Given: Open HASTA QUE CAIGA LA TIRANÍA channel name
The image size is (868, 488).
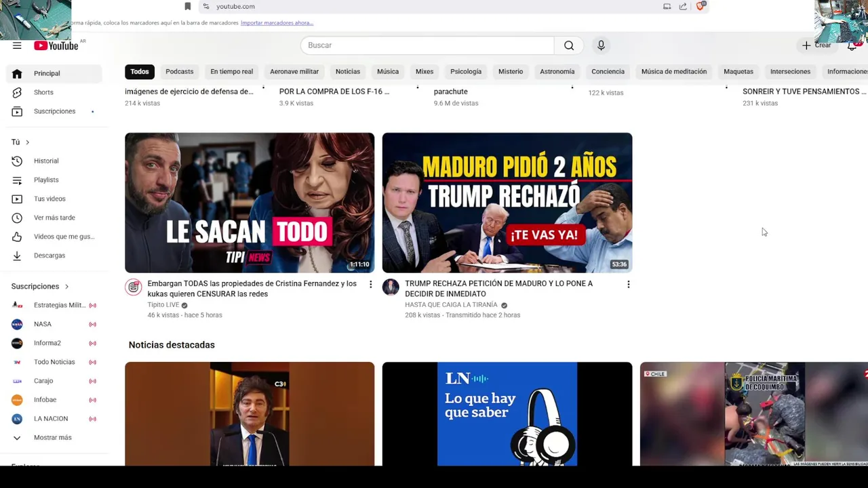Looking at the screenshot, I should 451,305.
